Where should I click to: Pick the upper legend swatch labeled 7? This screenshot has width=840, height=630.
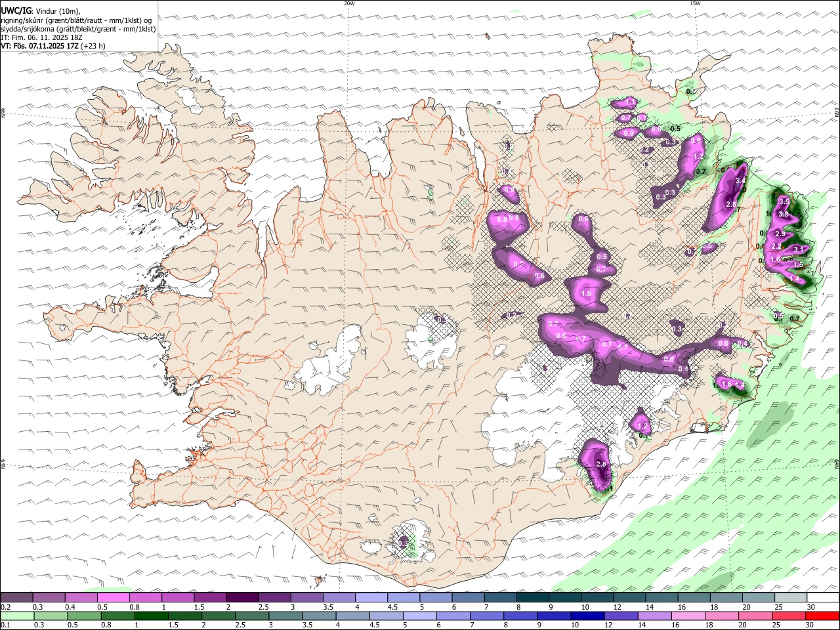(500, 598)
